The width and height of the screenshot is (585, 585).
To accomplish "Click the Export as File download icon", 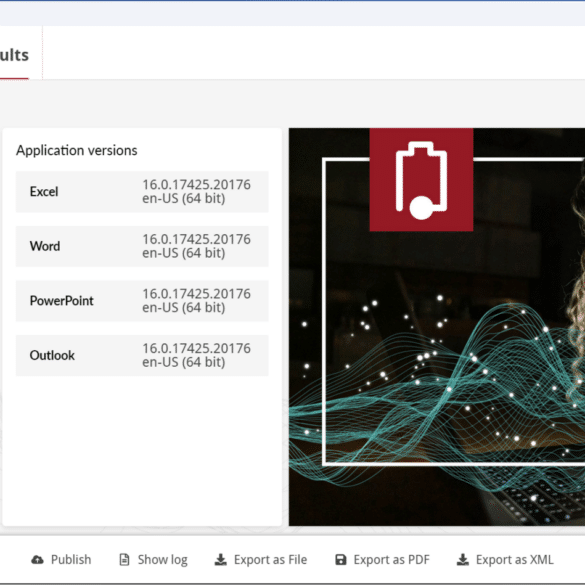I will tap(220, 560).
